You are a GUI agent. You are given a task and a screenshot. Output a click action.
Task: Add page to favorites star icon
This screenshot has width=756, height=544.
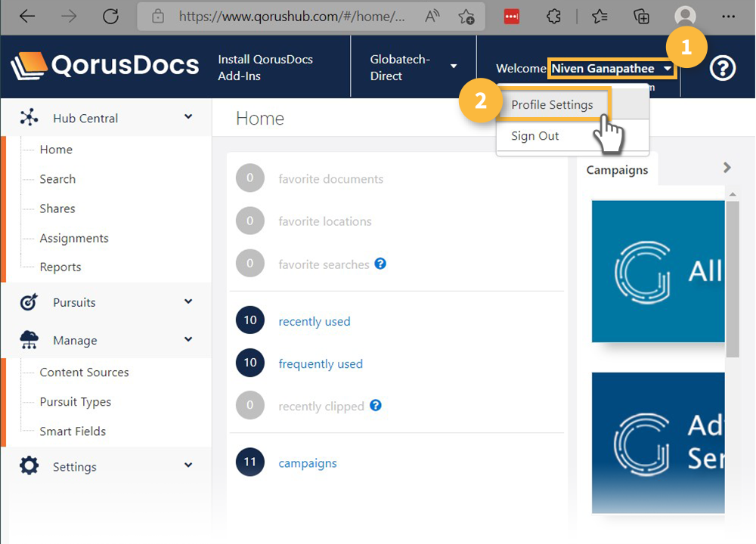[x=466, y=16]
